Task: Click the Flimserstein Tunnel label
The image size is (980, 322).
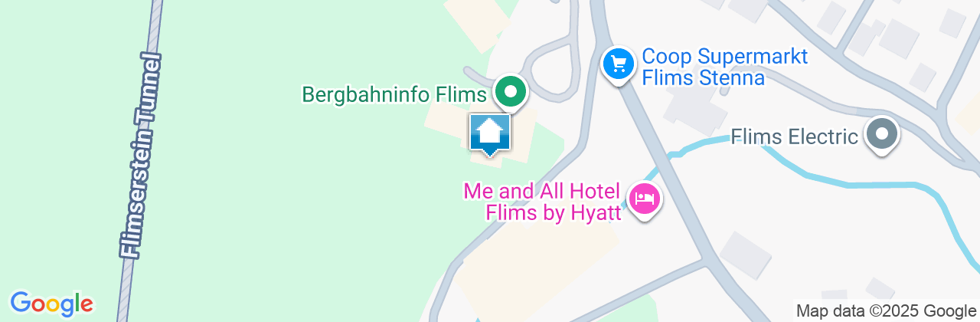Action: (x=141, y=156)
